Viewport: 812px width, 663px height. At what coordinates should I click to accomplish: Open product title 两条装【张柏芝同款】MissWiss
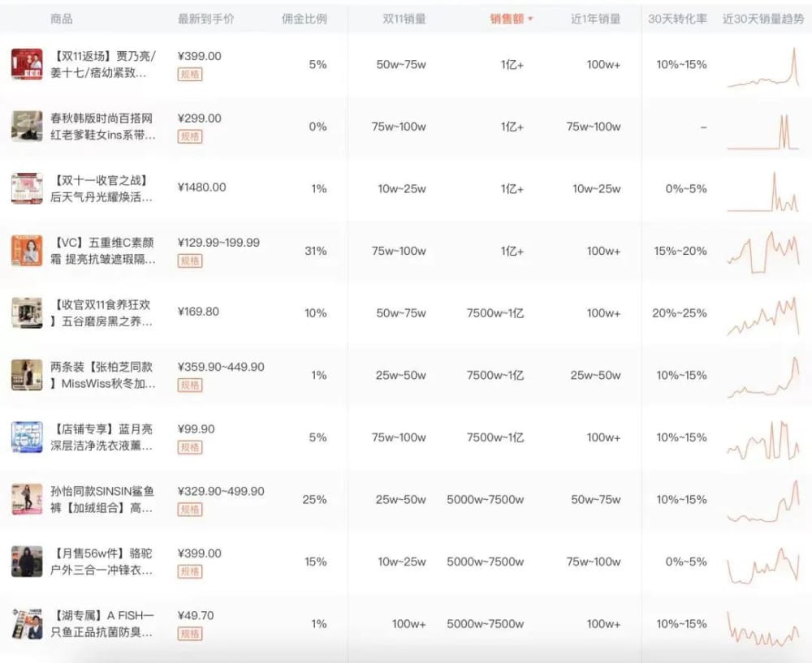point(103,375)
